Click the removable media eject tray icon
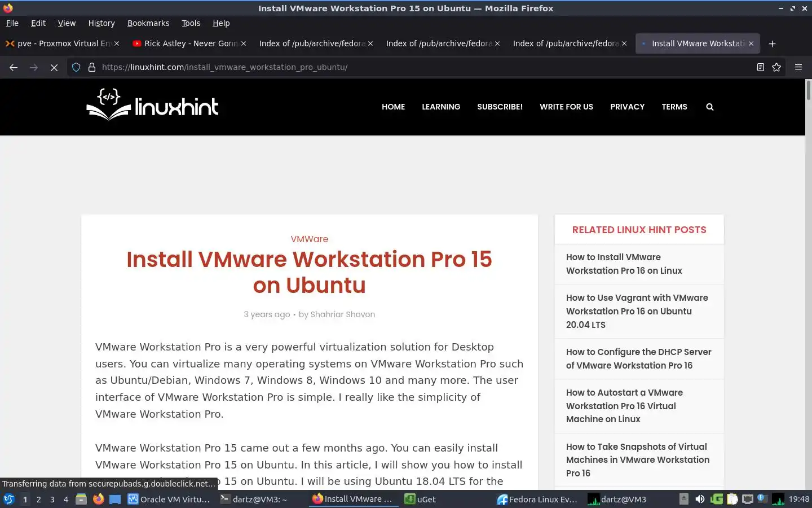 click(683, 499)
